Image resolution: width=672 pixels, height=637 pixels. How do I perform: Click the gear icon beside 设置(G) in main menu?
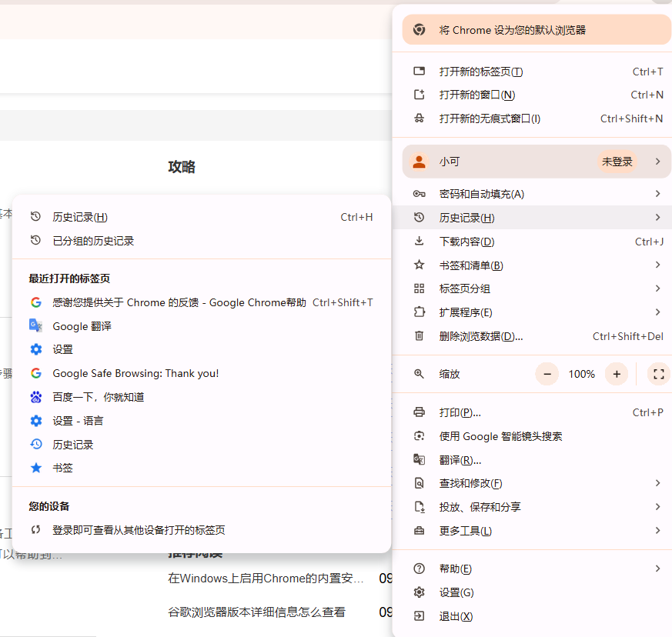click(x=420, y=592)
